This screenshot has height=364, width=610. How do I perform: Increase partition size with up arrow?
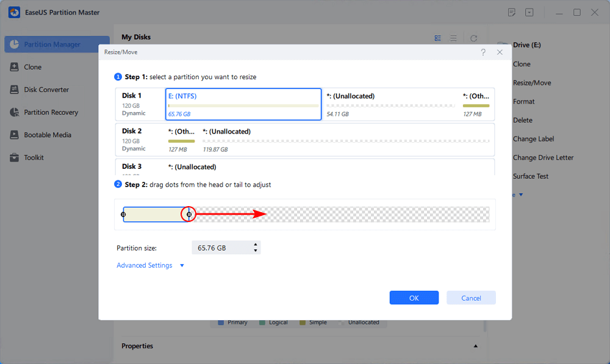[256, 245]
